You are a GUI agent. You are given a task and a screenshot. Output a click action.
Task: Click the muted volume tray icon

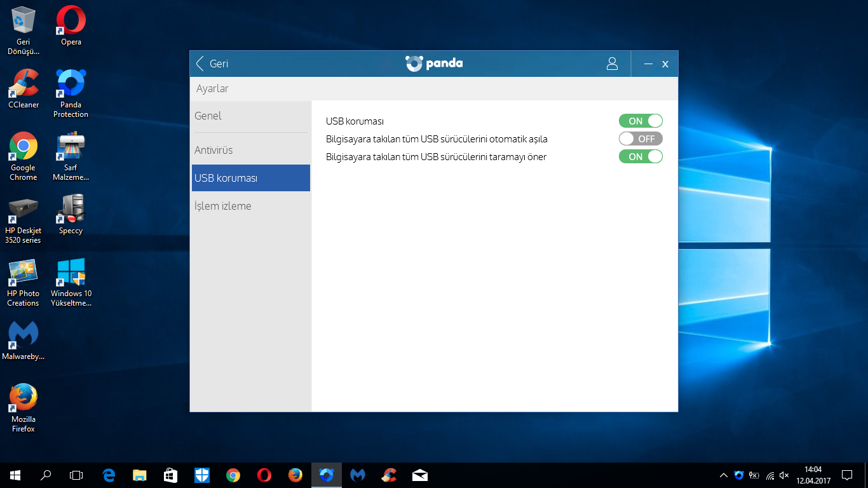point(785,475)
